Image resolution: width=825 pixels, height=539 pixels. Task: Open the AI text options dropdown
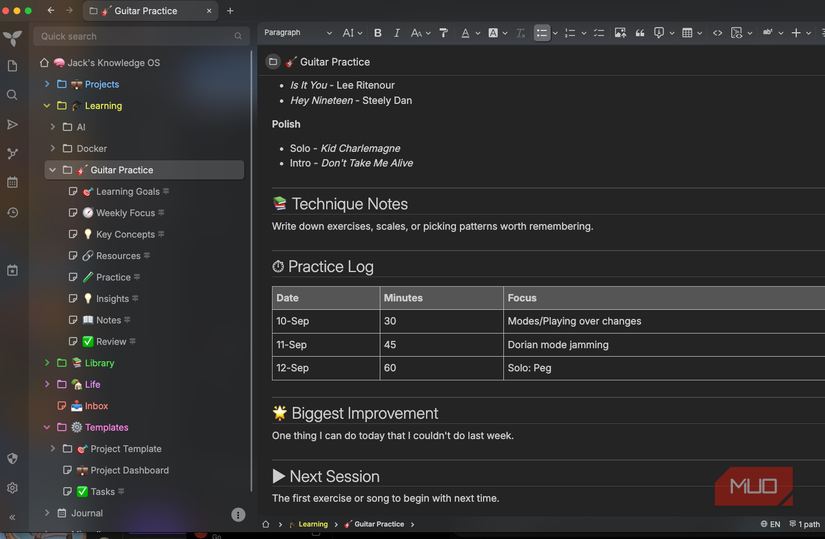pyautogui.click(x=352, y=33)
